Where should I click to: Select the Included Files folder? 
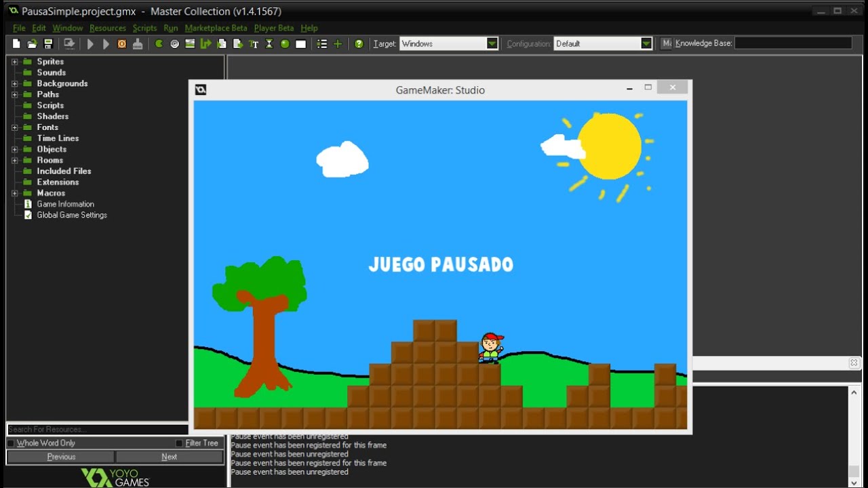tap(64, 171)
